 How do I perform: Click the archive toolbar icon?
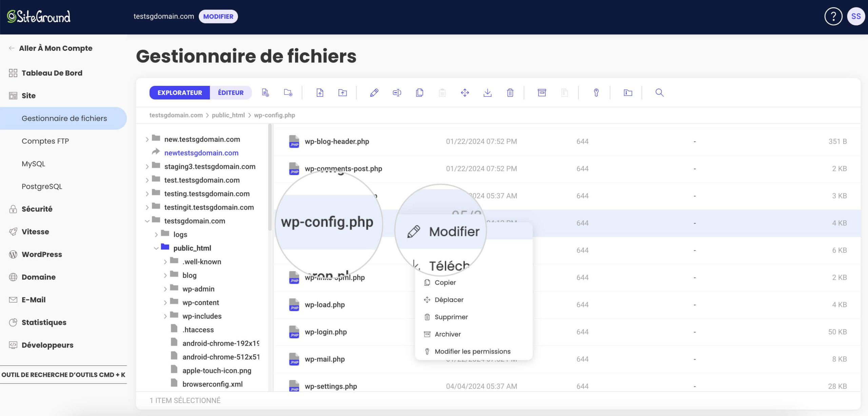click(x=542, y=93)
